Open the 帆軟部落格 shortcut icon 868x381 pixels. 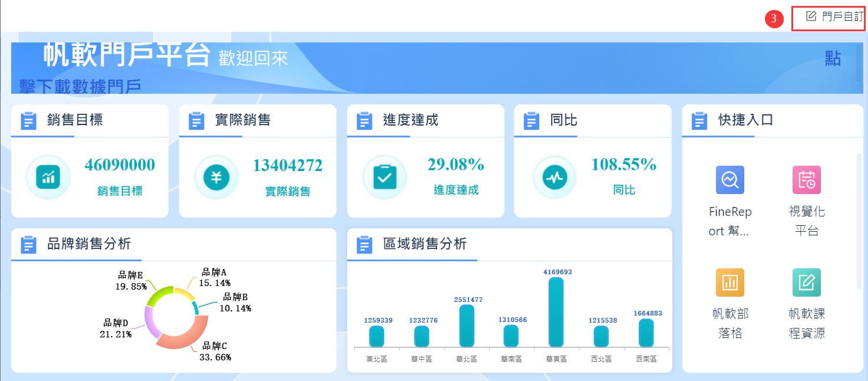730,283
